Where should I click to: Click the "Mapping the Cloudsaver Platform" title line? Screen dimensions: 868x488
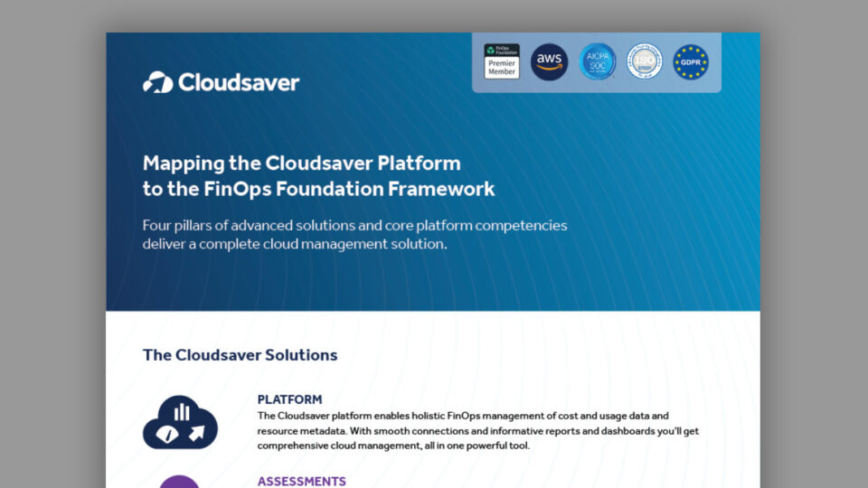point(301,164)
